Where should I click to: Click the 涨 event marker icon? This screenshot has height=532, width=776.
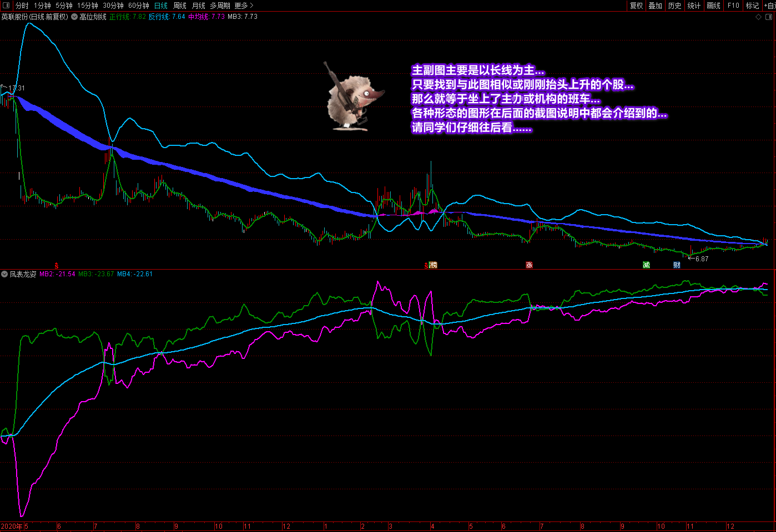click(529, 265)
